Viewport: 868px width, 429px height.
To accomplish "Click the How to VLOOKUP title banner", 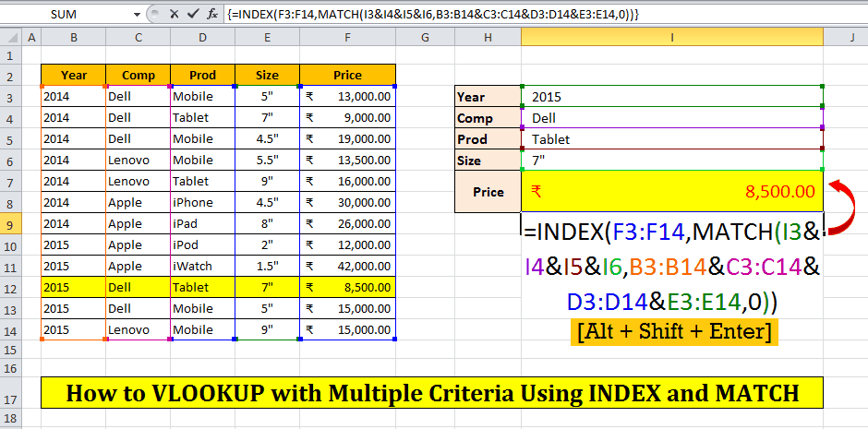I will click(x=432, y=392).
